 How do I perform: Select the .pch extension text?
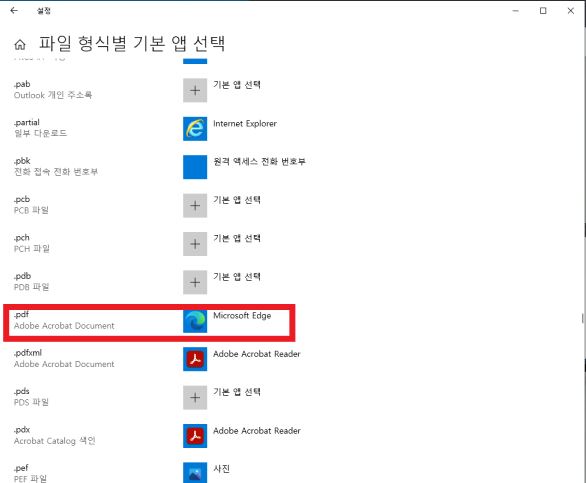[22, 238]
